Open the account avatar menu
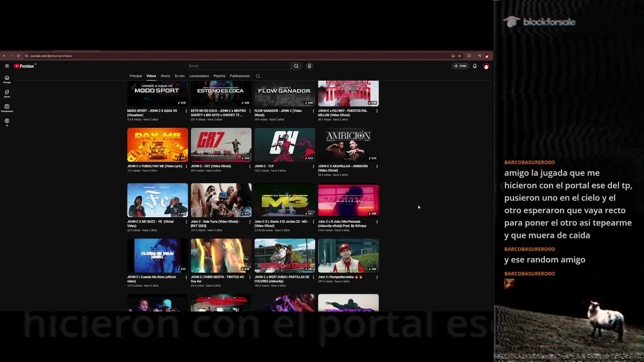Image resolution: width=644 pixels, height=362 pixels. (x=486, y=66)
